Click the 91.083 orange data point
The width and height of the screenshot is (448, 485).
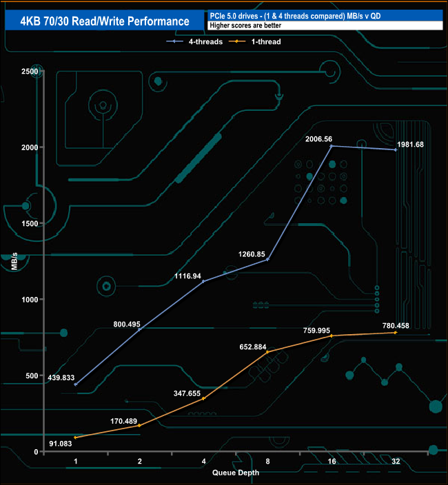click(x=76, y=437)
